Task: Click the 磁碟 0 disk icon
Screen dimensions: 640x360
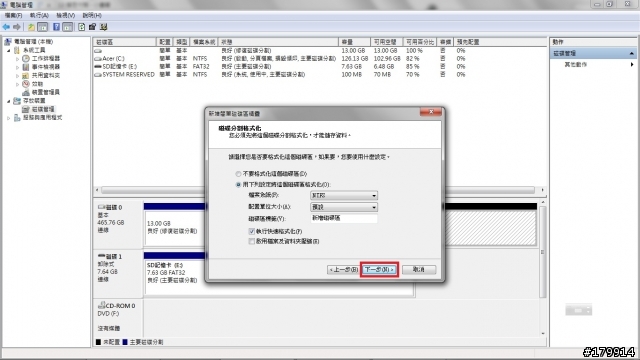Action: [x=101, y=207]
